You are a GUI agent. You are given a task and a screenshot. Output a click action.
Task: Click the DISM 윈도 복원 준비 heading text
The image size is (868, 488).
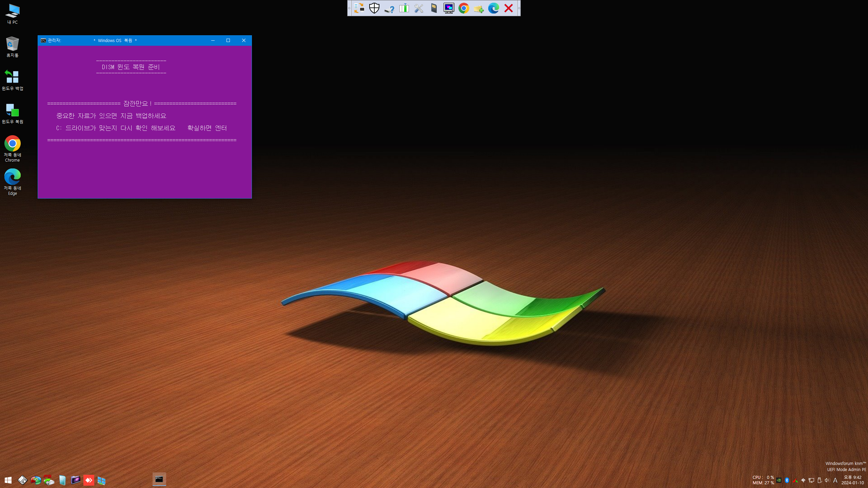(131, 67)
